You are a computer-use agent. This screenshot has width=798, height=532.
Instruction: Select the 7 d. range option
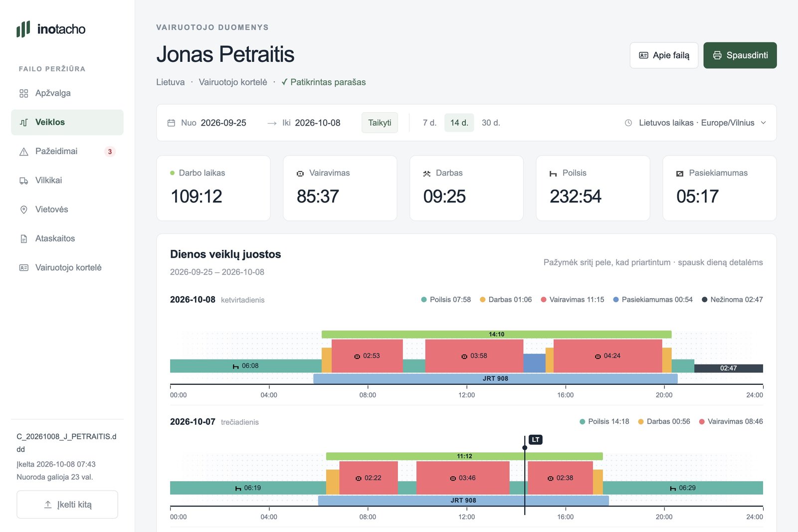tap(429, 123)
